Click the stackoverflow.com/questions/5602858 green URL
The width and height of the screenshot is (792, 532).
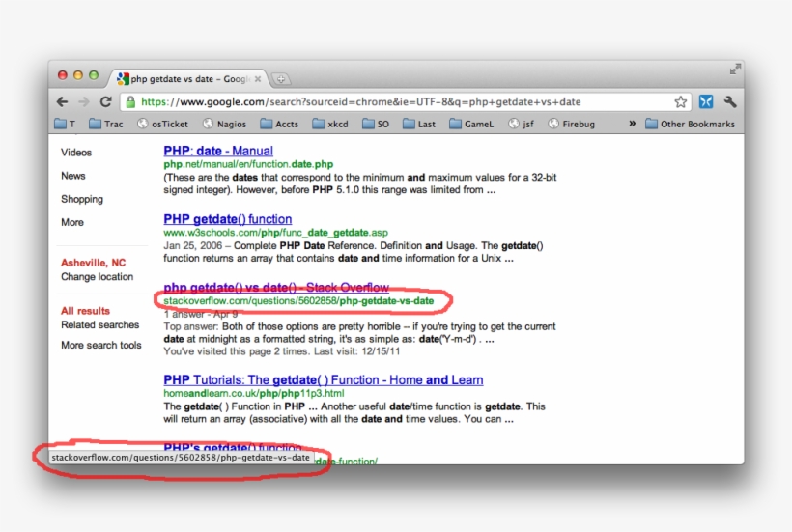tap(298, 301)
